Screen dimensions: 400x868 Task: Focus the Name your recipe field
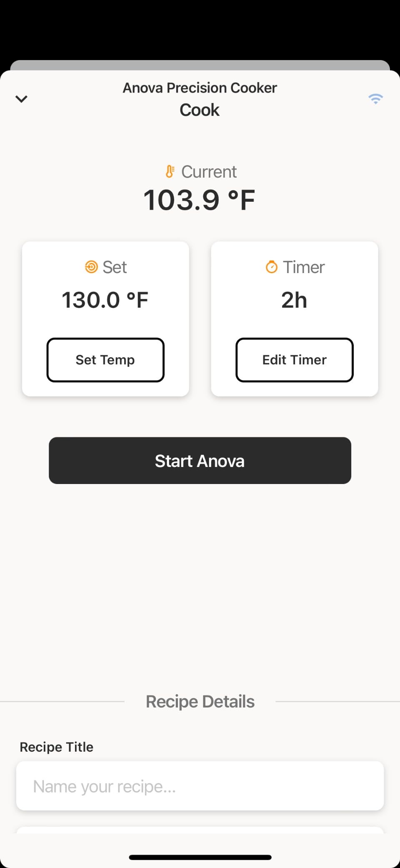pyautogui.click(x=200, y=786)
